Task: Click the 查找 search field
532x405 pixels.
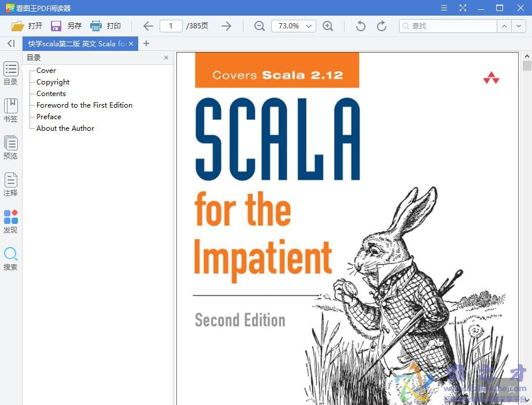Action: pyautogui.click(x=448, y=26)
